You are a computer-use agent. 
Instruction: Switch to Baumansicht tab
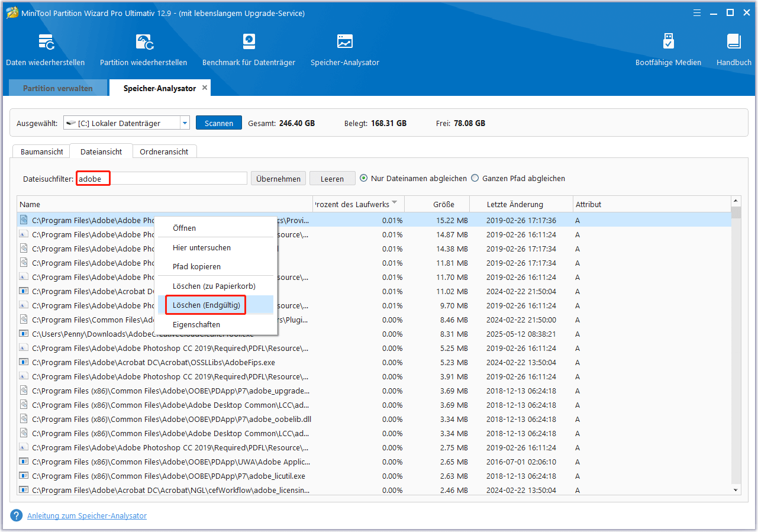[x=42, y=151]
